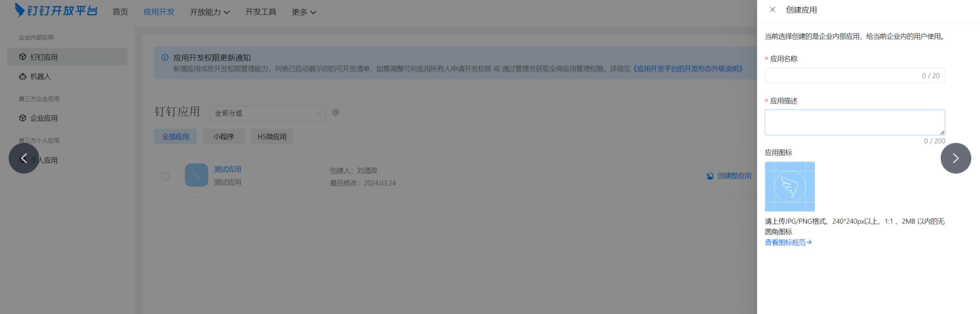Viewport: 980px width, 314px height.
Task: Click the 创建酷应用 link
Action: [x=734, y=176]
